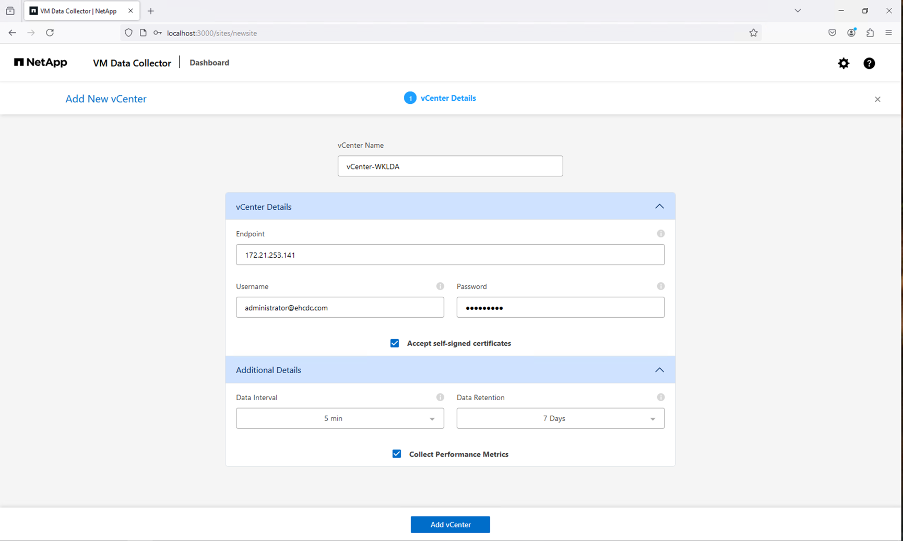Disable Collect Performance Metrics checkbox
904x542 pixels.
click(x=397, y=454)
